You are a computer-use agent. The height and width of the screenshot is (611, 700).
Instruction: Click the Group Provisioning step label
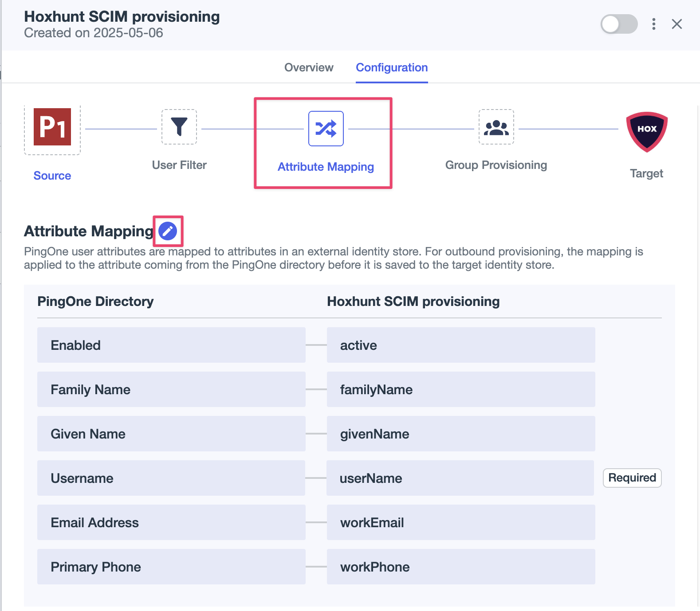(x=496, y=165)
